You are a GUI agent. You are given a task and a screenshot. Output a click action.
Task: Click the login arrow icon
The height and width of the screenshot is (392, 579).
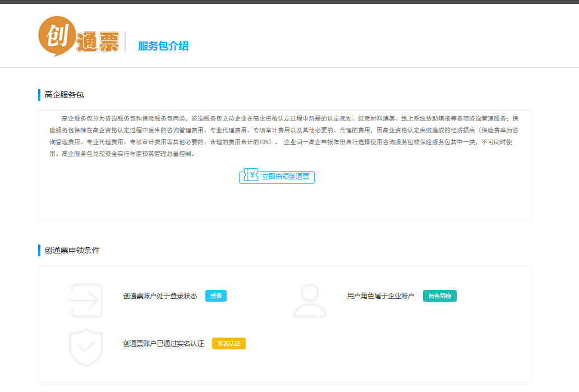pyautogui.click(x=85, y=301)
